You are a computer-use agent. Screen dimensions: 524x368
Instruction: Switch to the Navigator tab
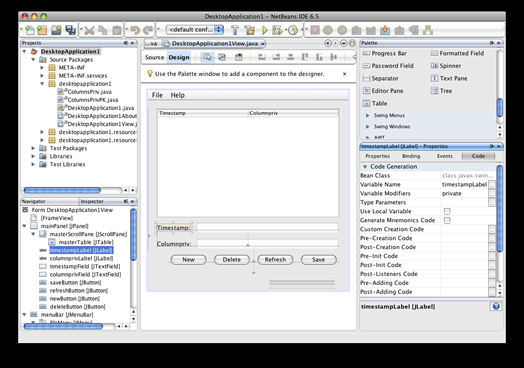click(33, 201)
